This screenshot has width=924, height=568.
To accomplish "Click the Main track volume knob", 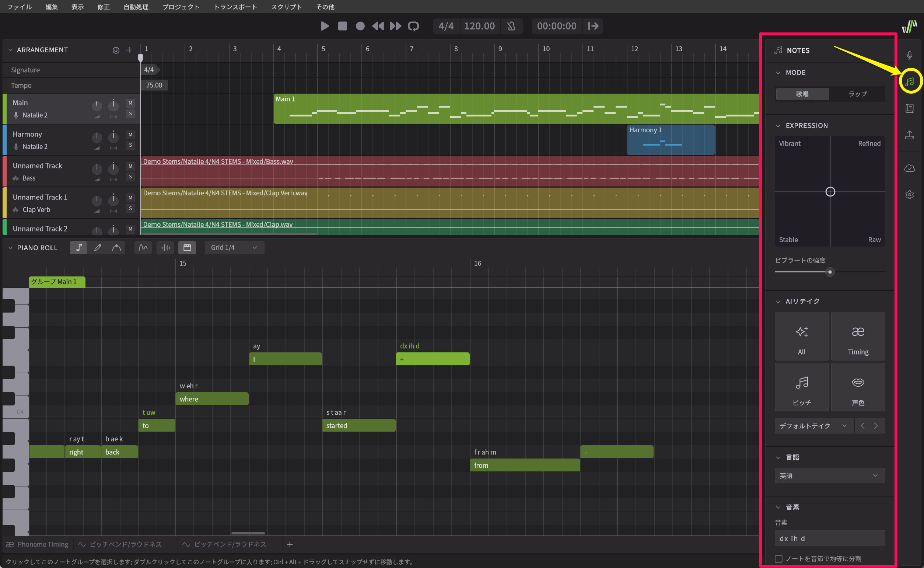I will pos(97,106).
